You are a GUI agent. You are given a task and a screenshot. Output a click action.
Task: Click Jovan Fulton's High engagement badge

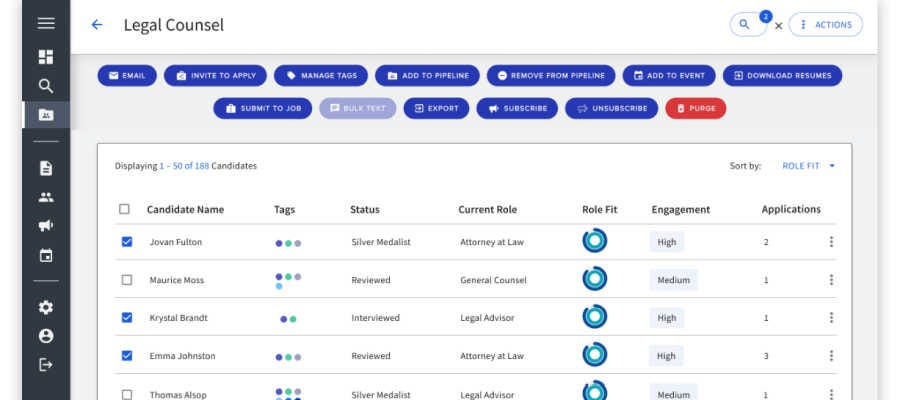pos(667,242)
